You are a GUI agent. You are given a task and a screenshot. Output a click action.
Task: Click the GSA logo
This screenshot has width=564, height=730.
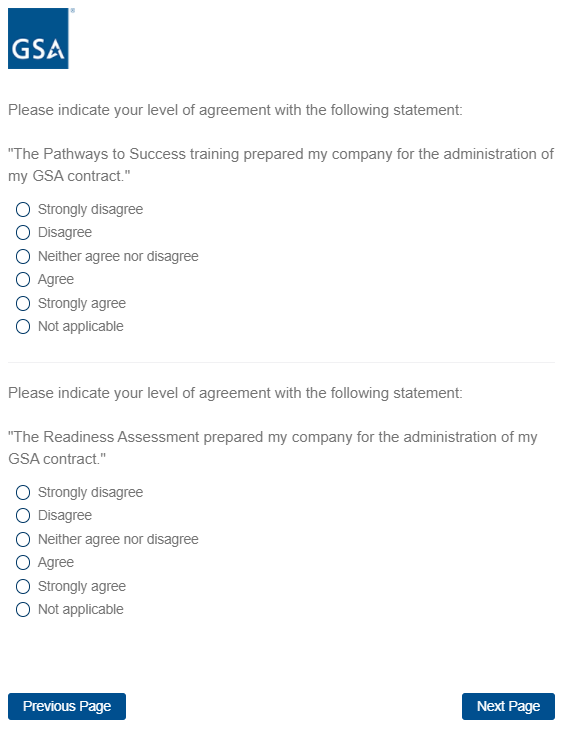(38, 38)
